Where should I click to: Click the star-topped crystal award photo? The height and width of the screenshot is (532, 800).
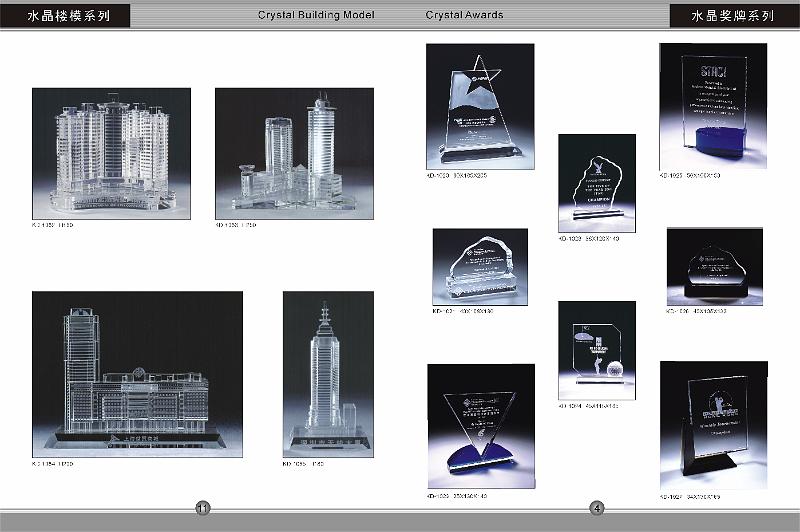pyautogui.click(x=480, y=106)
